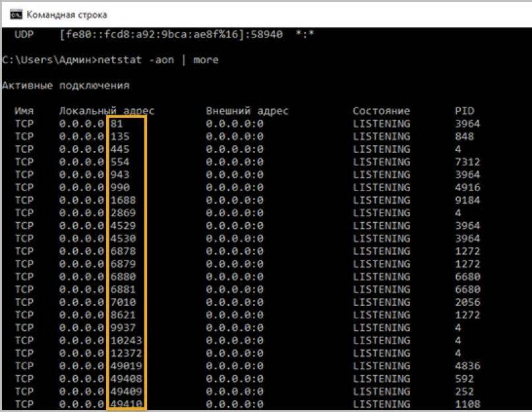Click PID value 2056
This screenshot has height=412, width=532.
click(467, 302)
